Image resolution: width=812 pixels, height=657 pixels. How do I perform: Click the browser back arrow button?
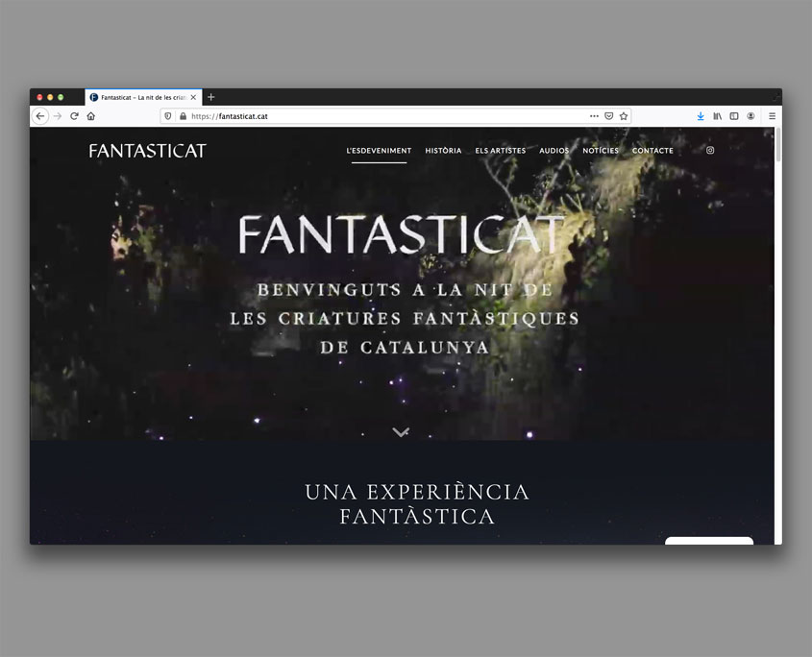tap(40, 116)
